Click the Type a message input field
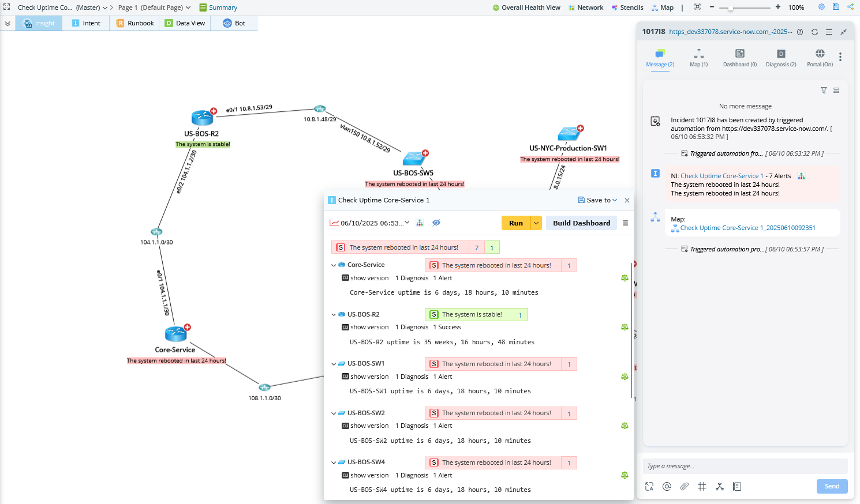The height and width of the screenshot is (504, 860). click(x=745, y=466)
